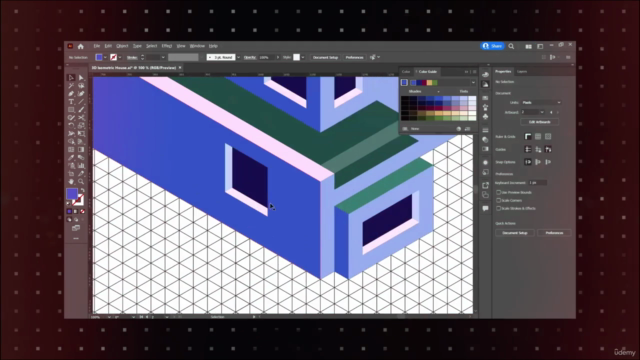The image size is (640, 360).
Task: Open the File menu
Action: point(97,46)
